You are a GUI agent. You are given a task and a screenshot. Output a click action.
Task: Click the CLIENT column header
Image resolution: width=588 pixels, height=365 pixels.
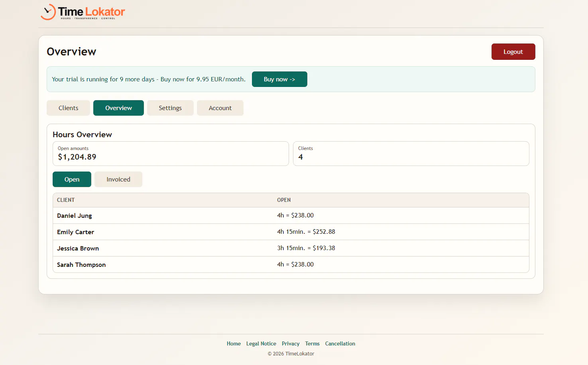coord(66,200)
